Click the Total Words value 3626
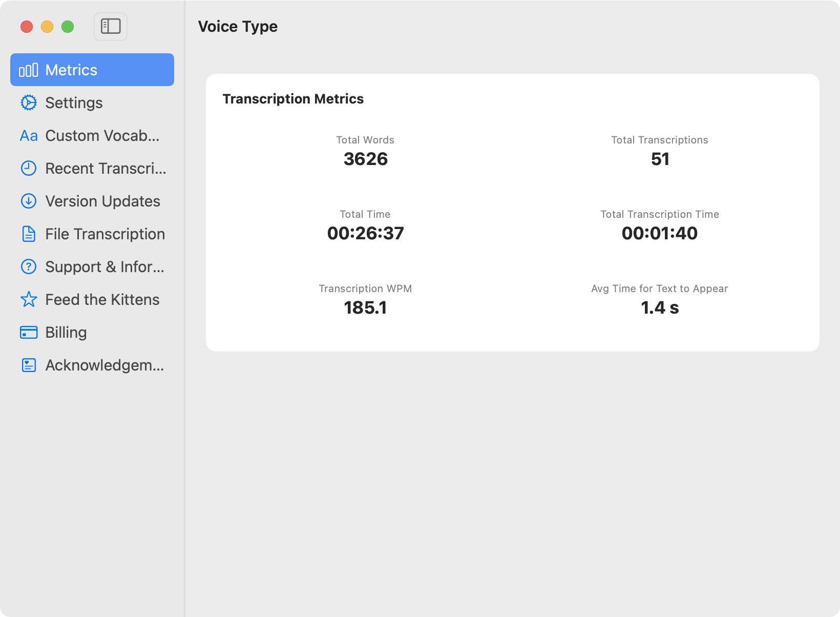Viewport: 840px width, 617px height. pyautogui.click(x=366, y=159)
